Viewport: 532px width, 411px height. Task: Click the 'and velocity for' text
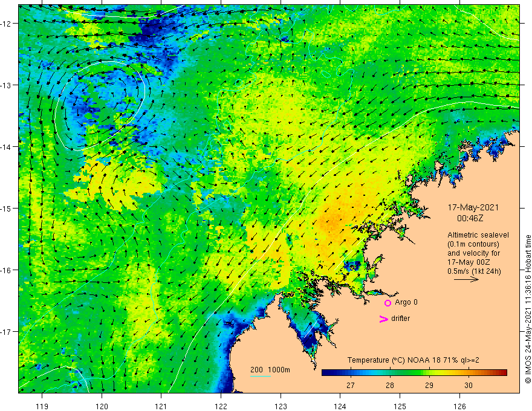(x=473, y=253)
